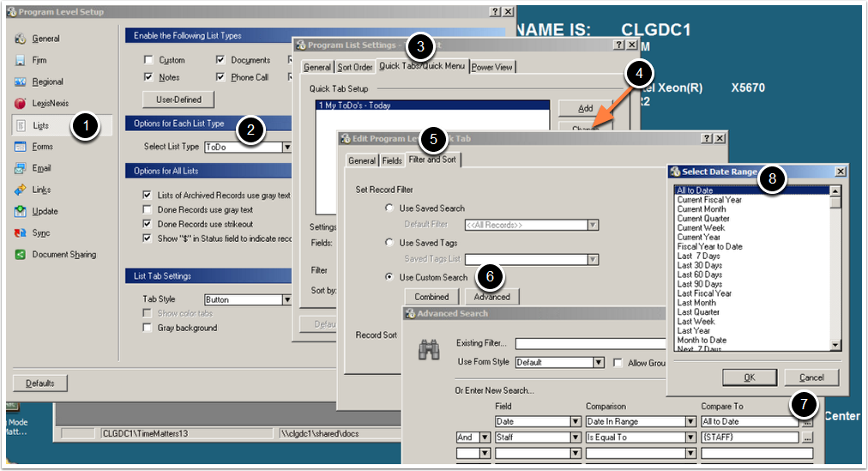Switch to the Quick Tabs/Quick Menu tab
Image resolution: width=868 pixels, height=471 pixels.
click(x=422, y=66)
